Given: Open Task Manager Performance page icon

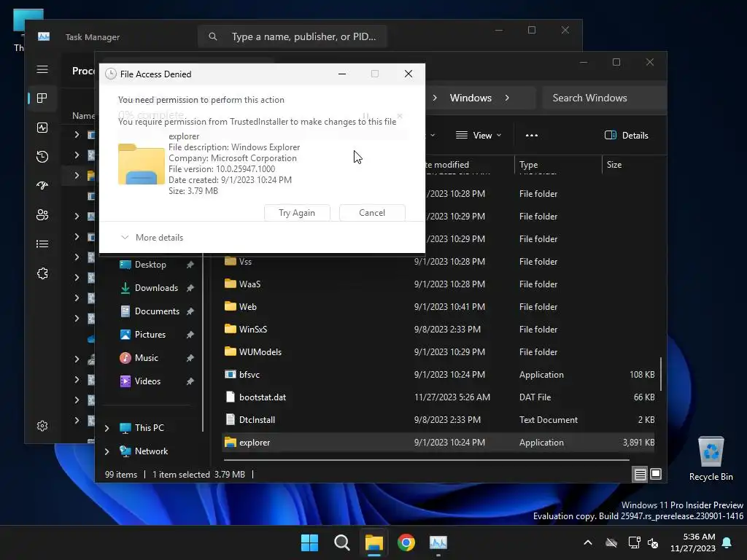Looking at the screenshot, I should pyautogui.click(x=42, y=128).
